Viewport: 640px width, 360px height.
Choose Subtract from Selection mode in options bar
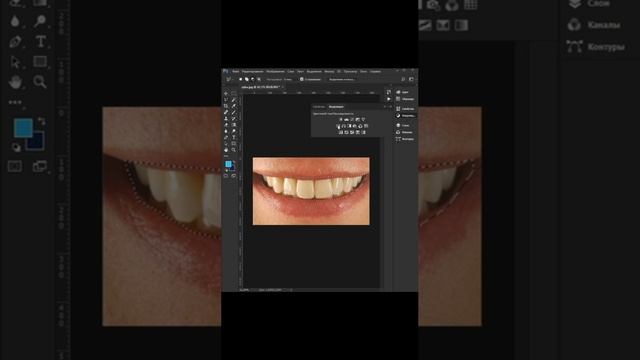253,79
